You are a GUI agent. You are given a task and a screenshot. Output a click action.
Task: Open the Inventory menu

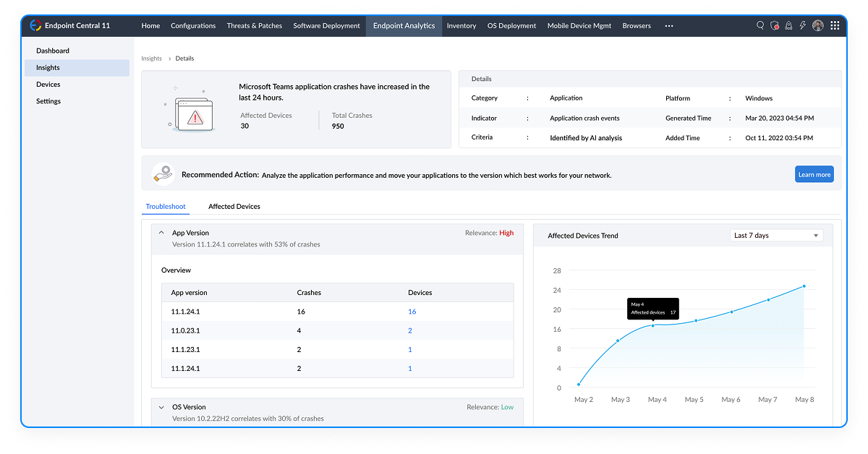point(461,26)
